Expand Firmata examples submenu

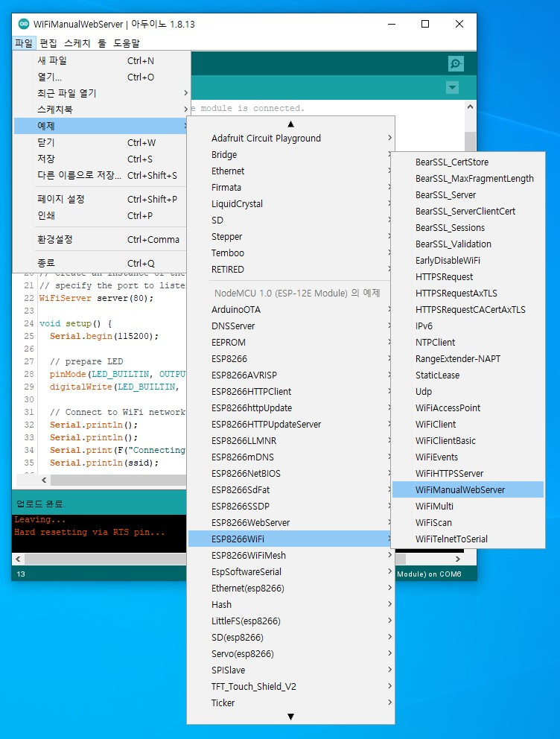[290, 188]
